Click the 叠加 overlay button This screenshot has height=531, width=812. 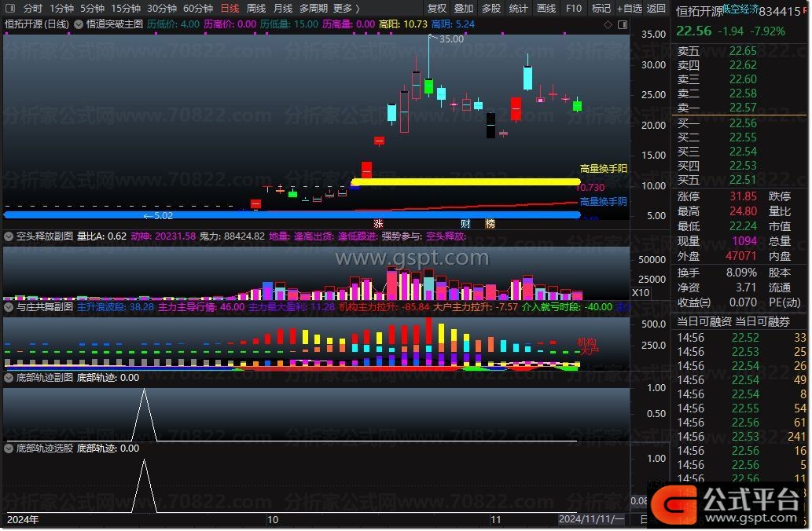click(x=464, y=9)
